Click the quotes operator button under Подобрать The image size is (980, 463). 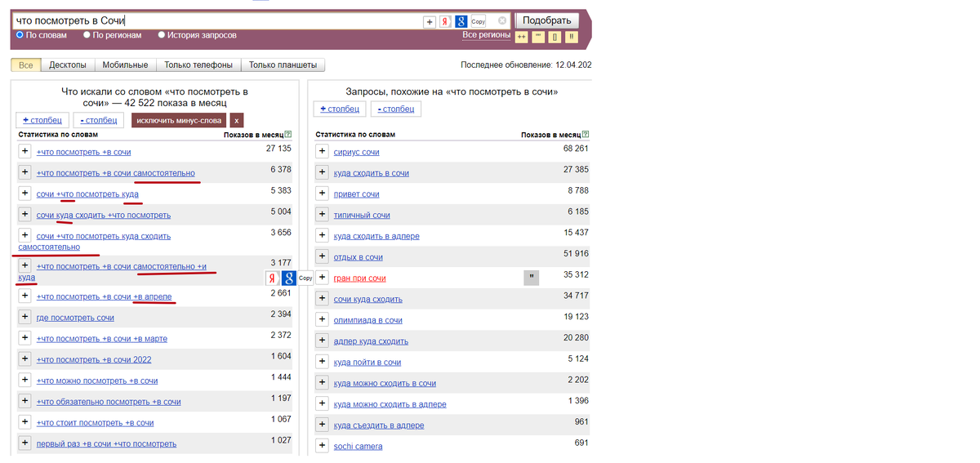(x=539, y=37)
